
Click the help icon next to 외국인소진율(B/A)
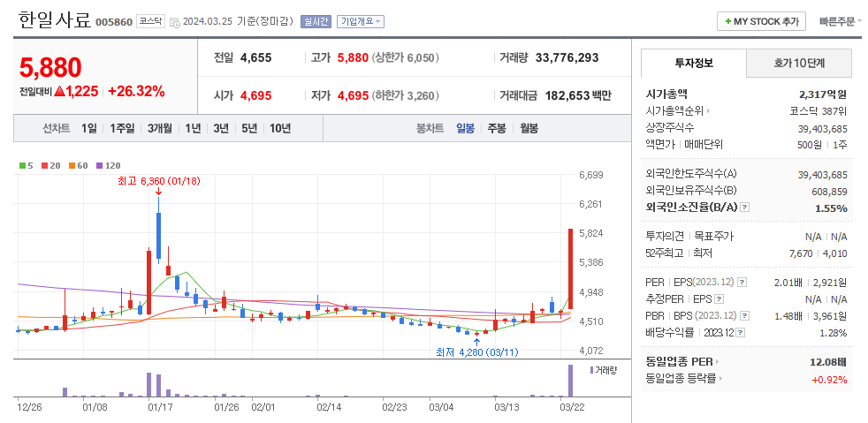[745, 208]
